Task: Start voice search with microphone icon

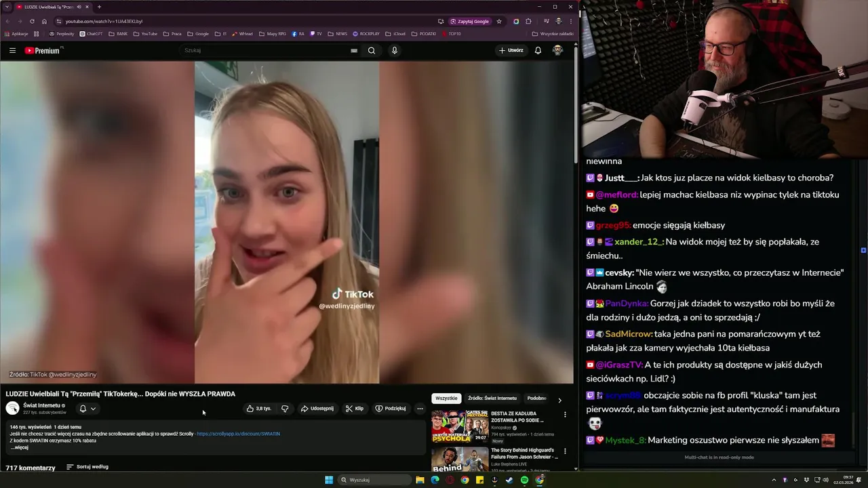Action: (394, 50)
